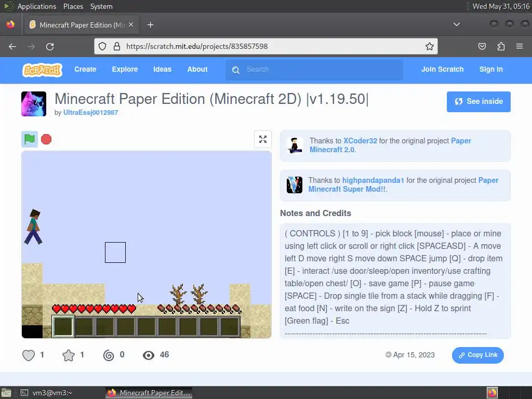Image resolution: width=532 pixels, height=399 pixels.
Task: Open the Paper Minecraft 2.0 project link
Action: coord(390,145)
